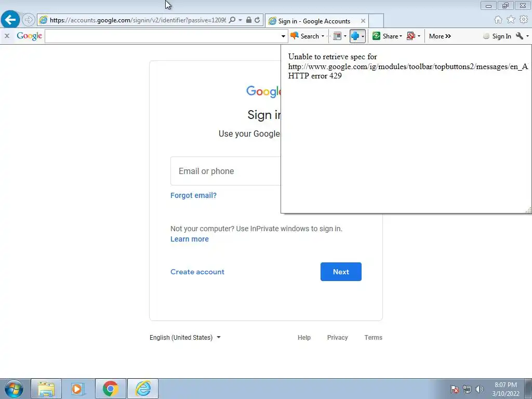
Task: Open toolbar options wrench icon
Action: point(520,36)
